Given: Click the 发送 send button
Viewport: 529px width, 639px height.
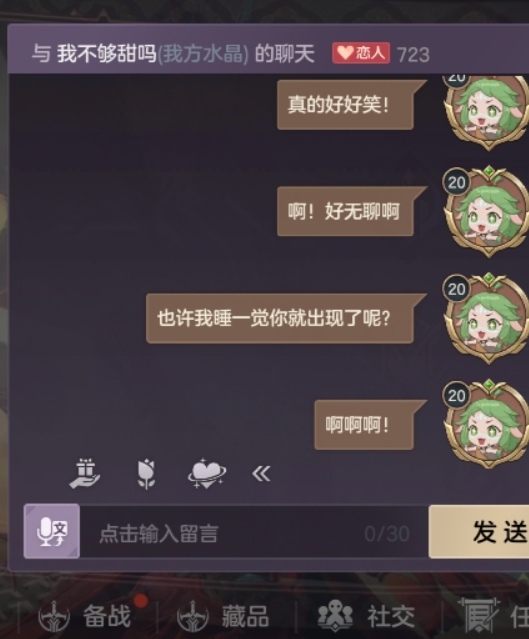Looking at the screenshot, I should click(x=479, y=531).
